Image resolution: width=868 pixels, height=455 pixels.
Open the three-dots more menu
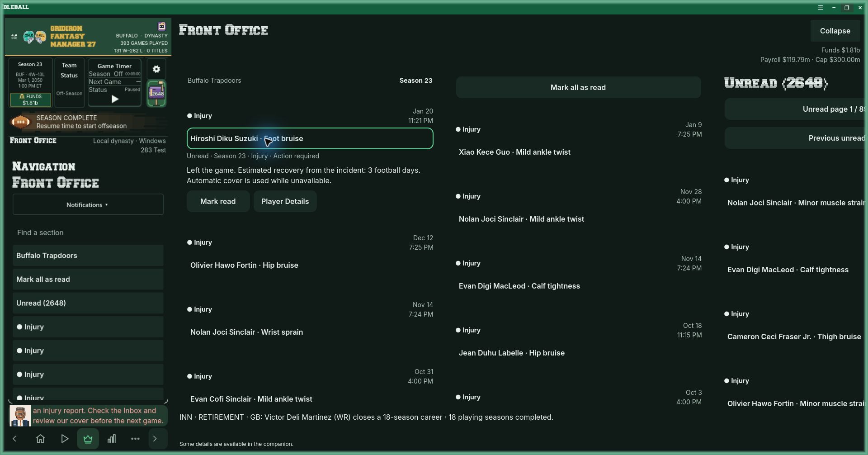click(x=135, y=439)
